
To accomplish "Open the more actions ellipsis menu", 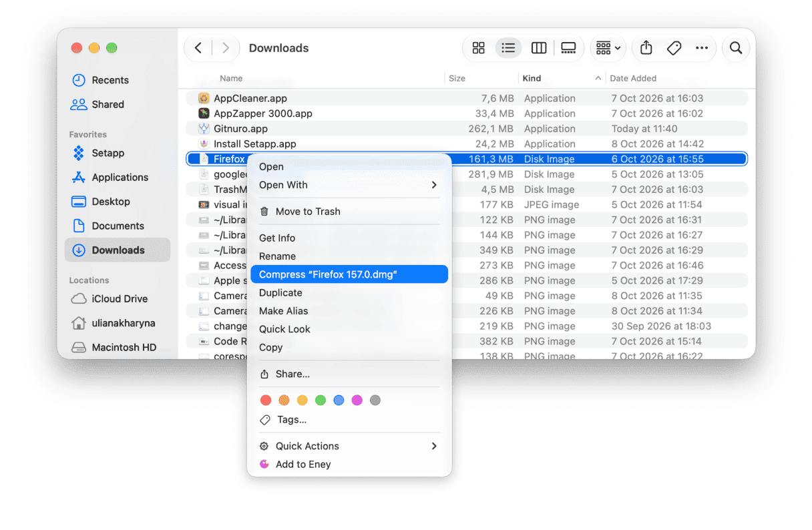I will (702, 48).
